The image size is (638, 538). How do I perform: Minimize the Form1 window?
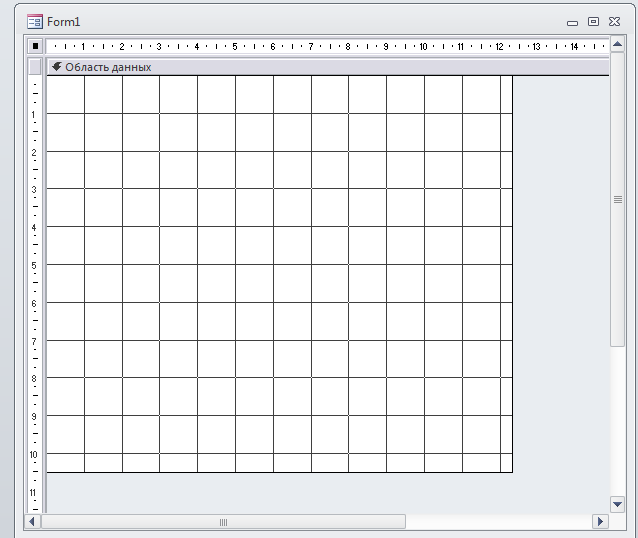tap(572, 23)
